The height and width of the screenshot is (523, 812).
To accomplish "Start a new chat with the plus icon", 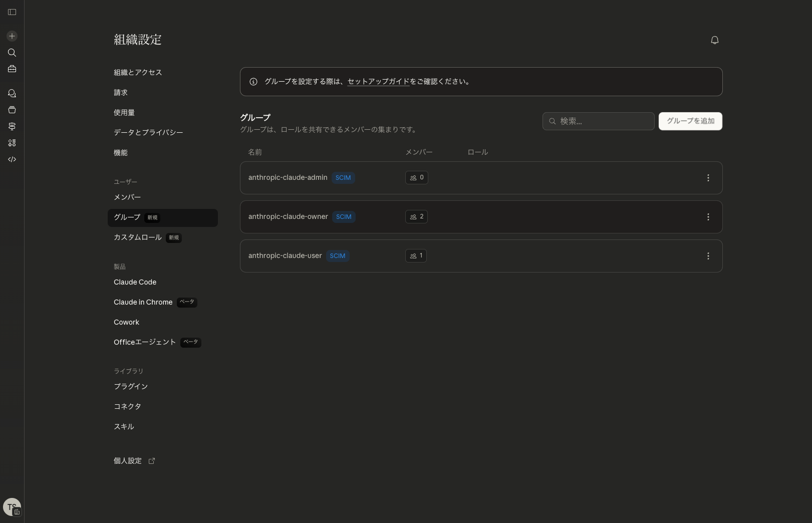I will click(x=12, y=36).
